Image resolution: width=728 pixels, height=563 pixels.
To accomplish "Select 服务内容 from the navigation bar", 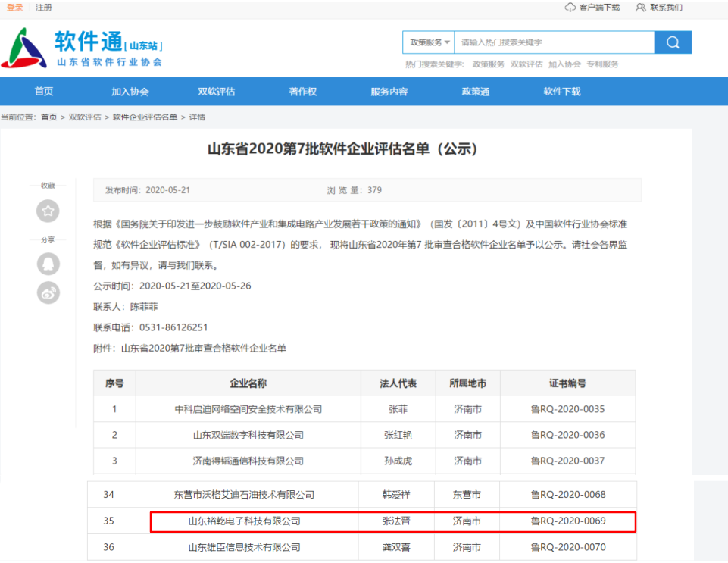I will 389,90.
